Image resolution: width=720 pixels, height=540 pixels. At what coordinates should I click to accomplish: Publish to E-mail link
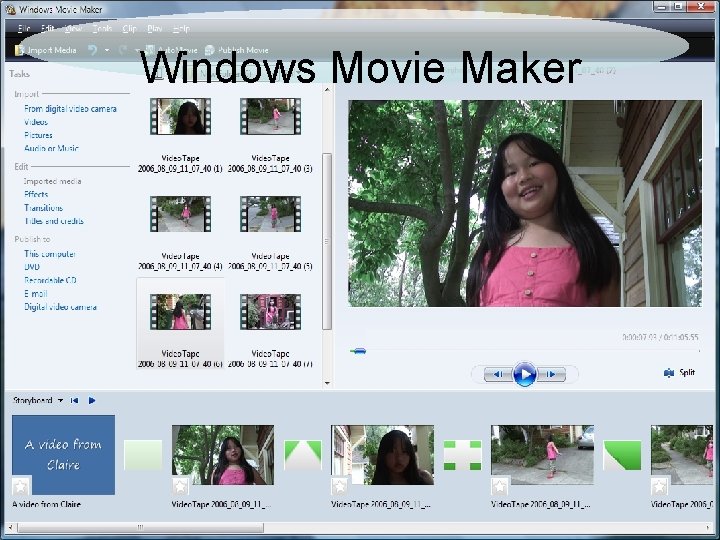36,293
